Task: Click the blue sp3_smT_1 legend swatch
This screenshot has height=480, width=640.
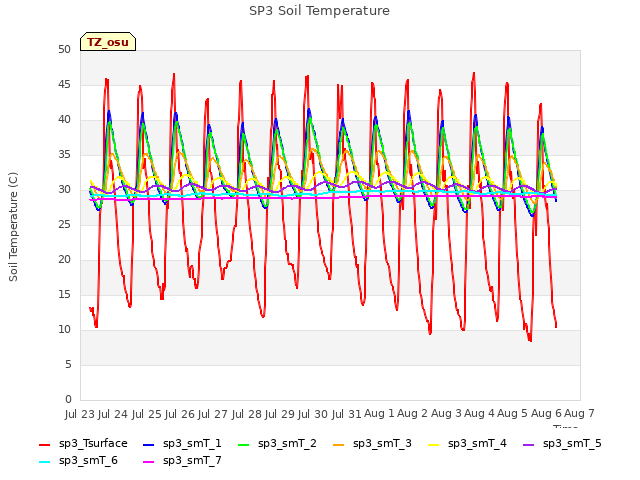Action: click(149, 444)
